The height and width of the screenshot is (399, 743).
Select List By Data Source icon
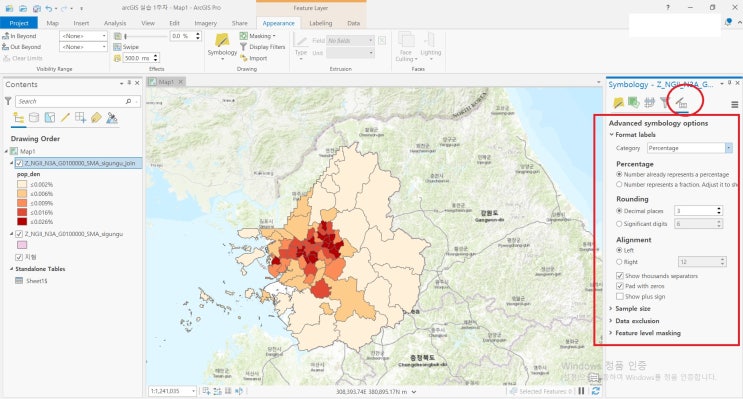pyautogui.click(x=34, y=118)
